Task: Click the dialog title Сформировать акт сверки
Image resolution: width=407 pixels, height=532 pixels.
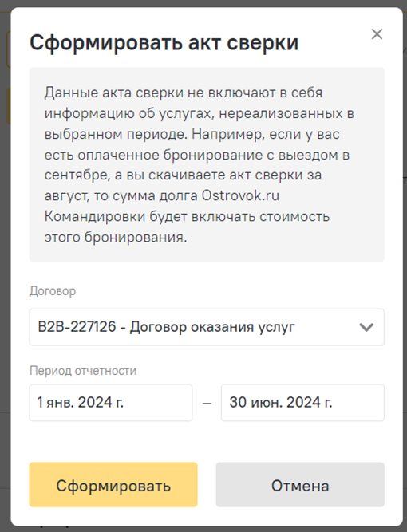Action: (x=164, y=43)
